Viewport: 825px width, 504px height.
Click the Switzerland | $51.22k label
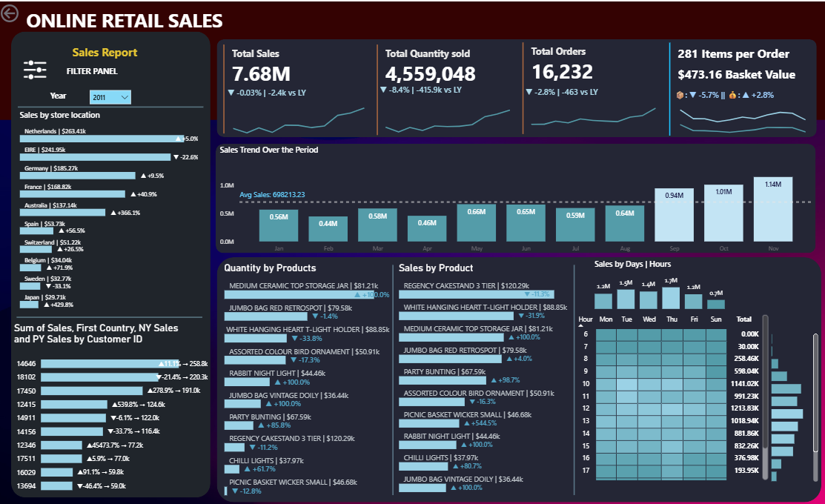pyautogui.click(x=53, y=242)
